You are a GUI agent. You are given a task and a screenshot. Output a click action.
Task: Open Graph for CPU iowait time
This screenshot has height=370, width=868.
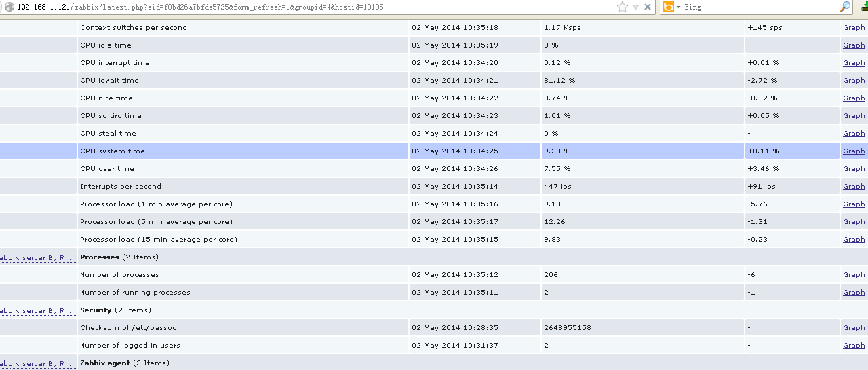click(854, 81)
